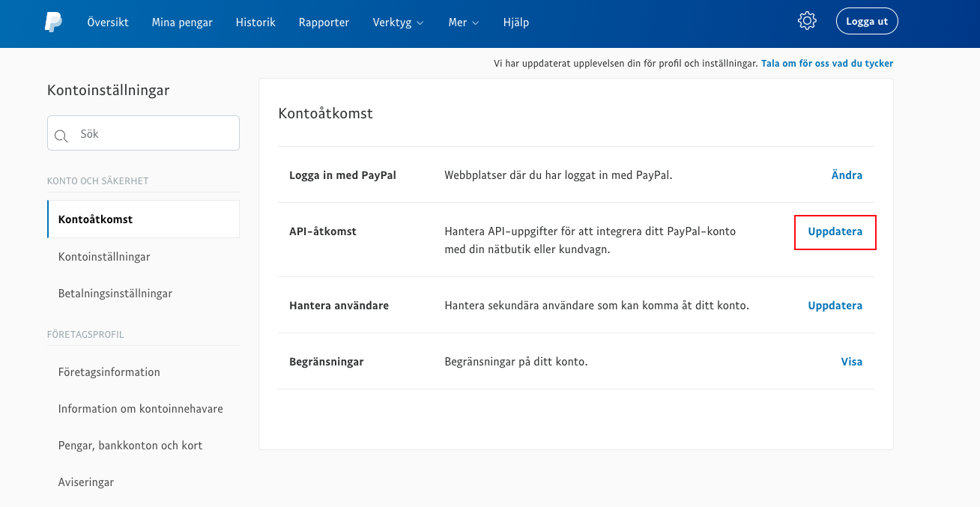Click the 'Kontoåtkomst' panel heading
The height and width of the screenshot is (507, 980).
(325, 114)
